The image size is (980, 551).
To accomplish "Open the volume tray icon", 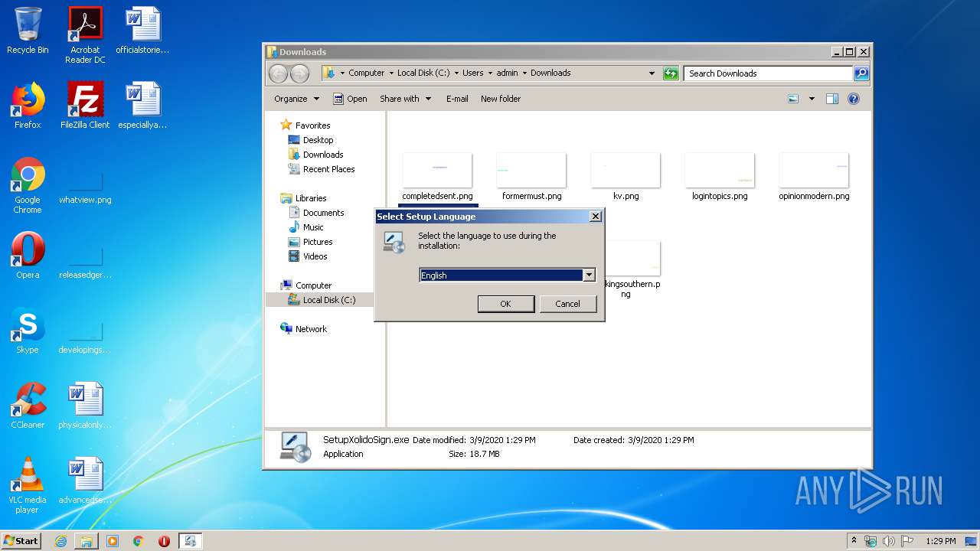I will tap(889, 541).
